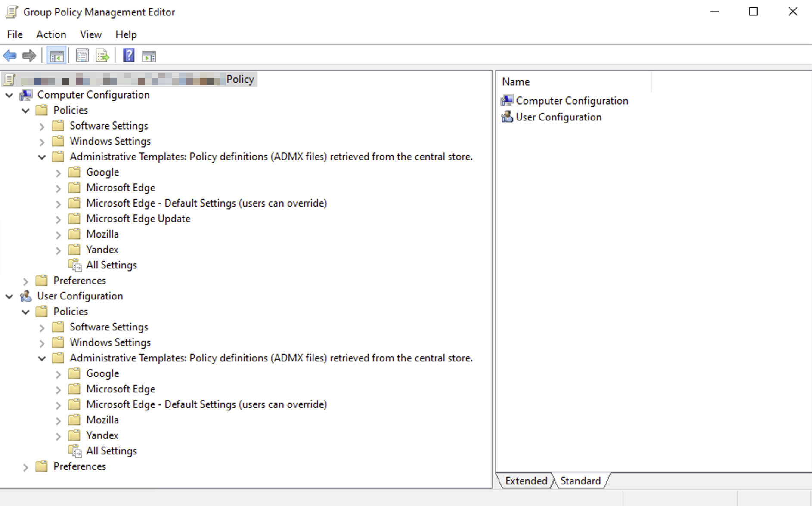Expand Google under Computer Configuration templates
This screenshot has height=506, width=812.
click(58, 173)
